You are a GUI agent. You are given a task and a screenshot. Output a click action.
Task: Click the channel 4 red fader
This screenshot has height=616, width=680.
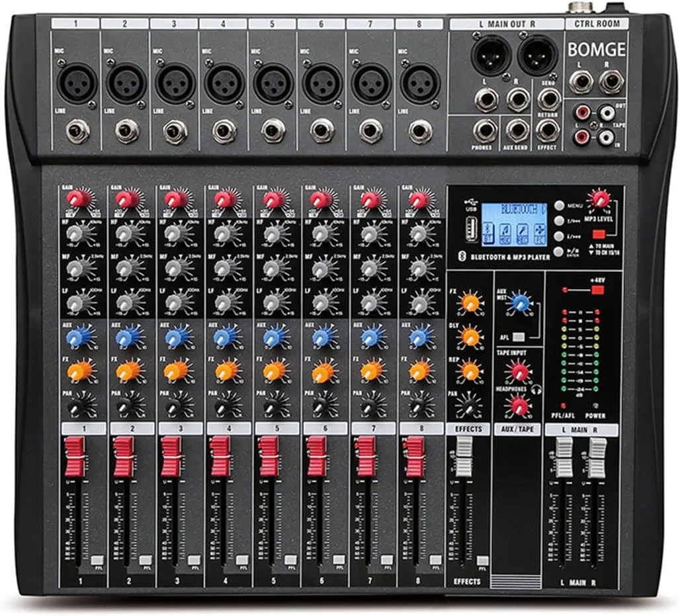point(220,457)
